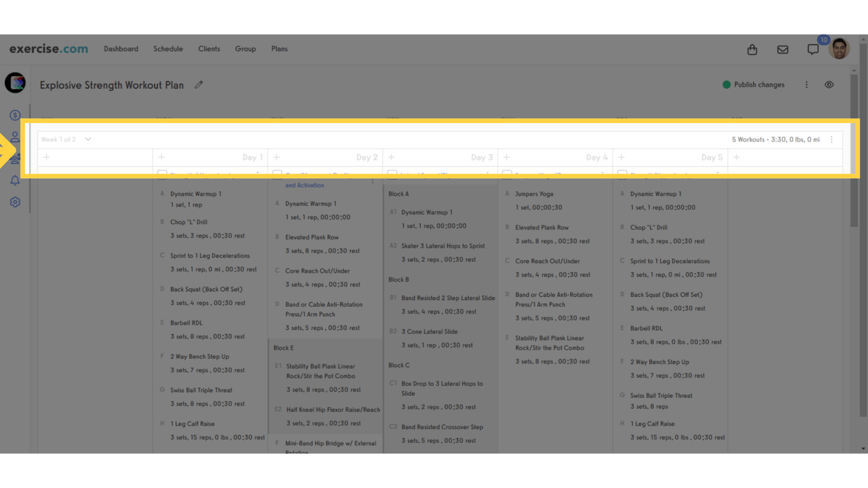Click the pencil icon to rename the plan
Viewport: 868px width, 488px height.
pos(199,85)
